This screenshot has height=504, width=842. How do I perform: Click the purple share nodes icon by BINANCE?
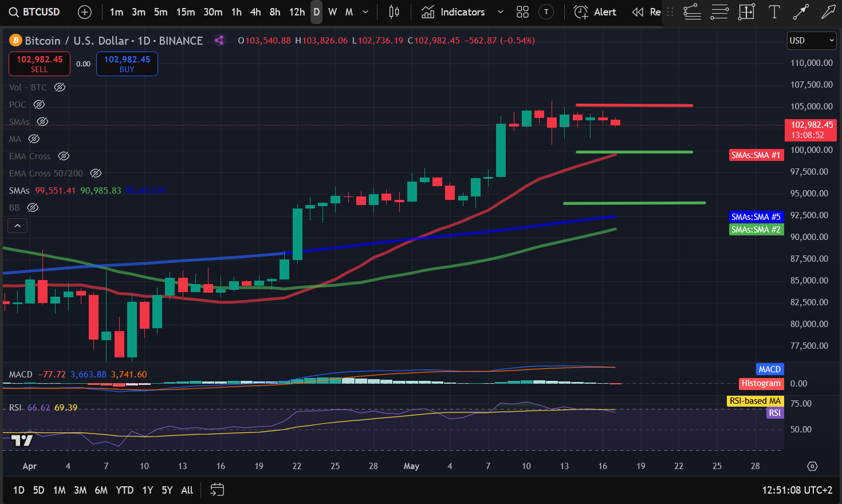point(219,40)
